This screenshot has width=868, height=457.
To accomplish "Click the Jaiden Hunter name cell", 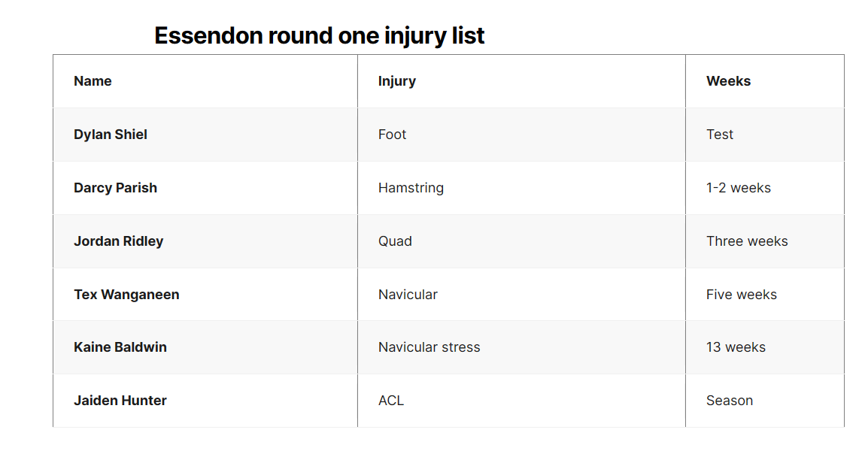I will pyautogui.click(x=205, y=401).
